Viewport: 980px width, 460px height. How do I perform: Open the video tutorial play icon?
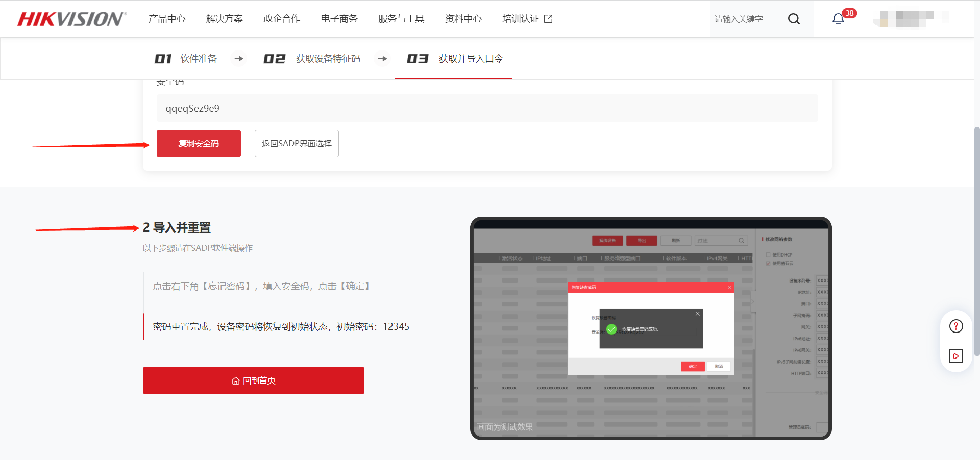pos(956,356)
